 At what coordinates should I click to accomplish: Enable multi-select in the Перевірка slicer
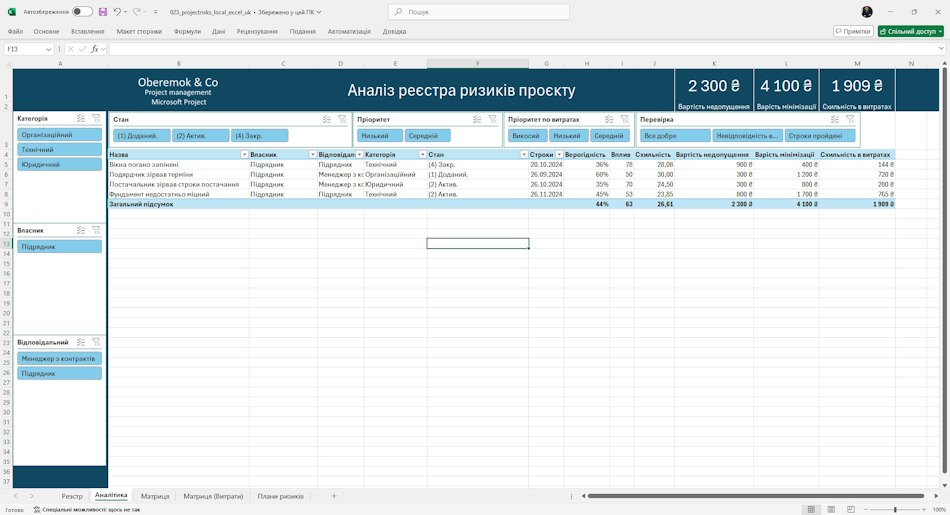click(x=835, y=119)
